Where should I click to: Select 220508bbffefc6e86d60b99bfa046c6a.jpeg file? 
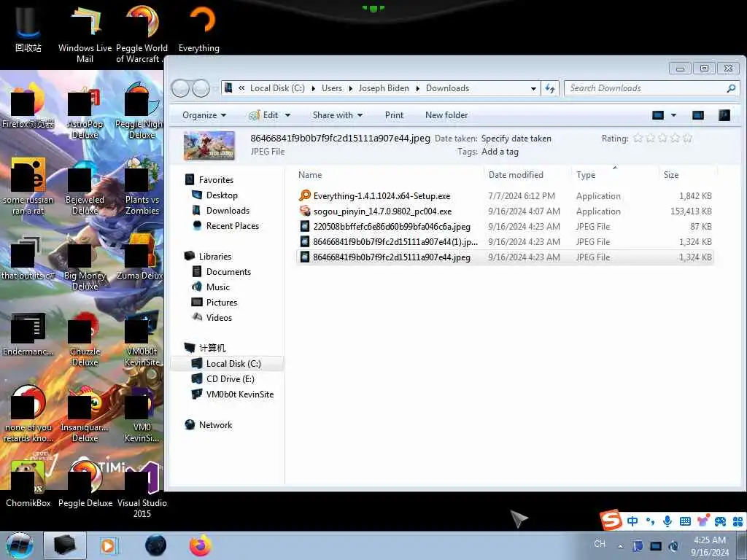click(505, 227)
